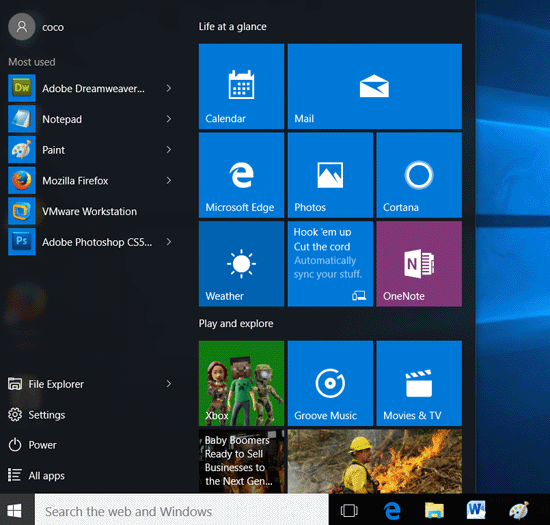
Task: Select the Mozilla Firefox label
Action: point(75,181)
